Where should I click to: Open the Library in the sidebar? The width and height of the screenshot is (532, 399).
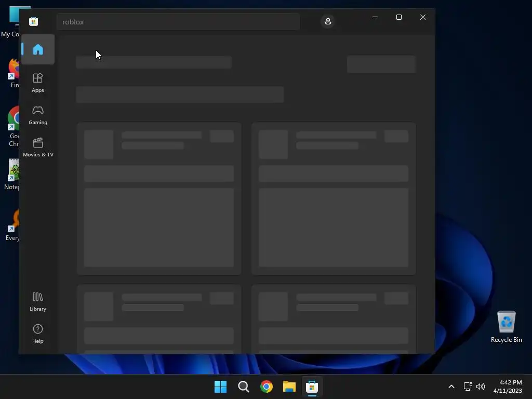[37, 301]
